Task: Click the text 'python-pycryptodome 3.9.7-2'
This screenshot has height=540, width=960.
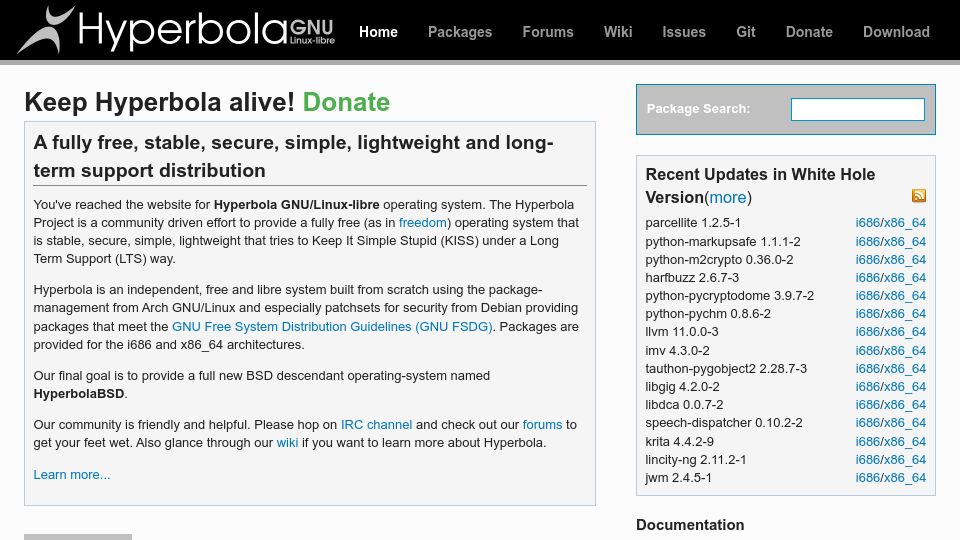Action: pos(730,295)
